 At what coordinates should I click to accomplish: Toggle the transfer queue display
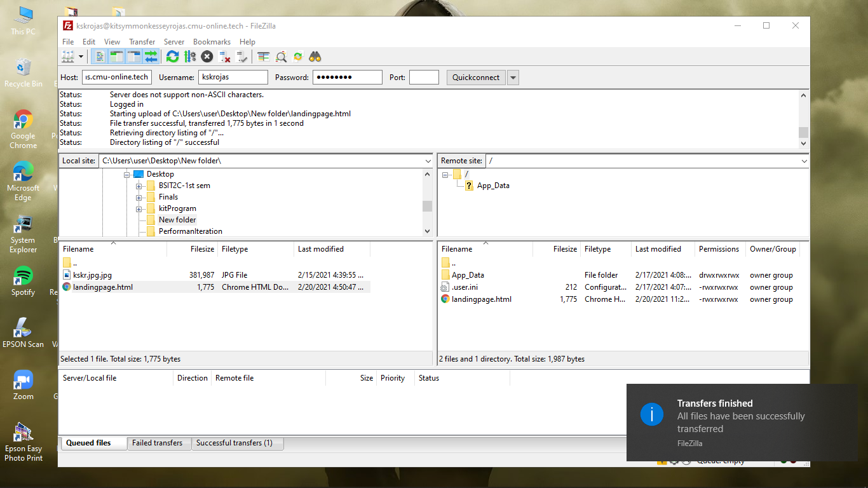pos(151,57)
